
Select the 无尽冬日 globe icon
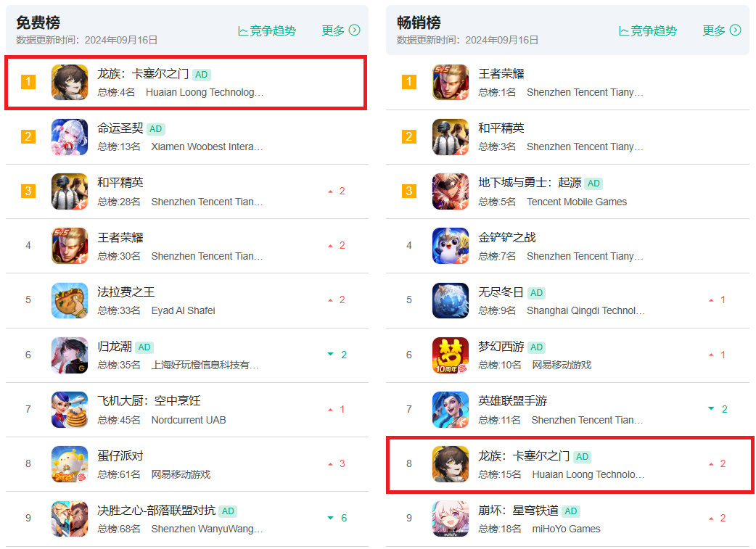(451, 300)
